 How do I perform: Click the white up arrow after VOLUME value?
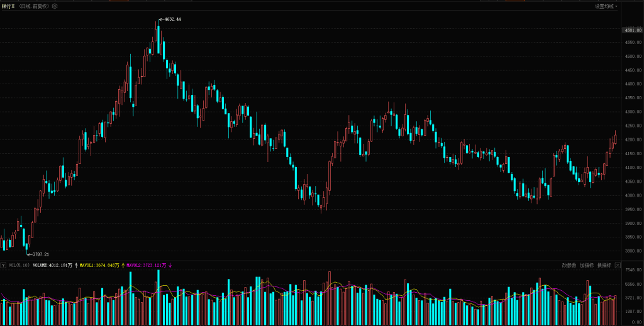point(76,266)
